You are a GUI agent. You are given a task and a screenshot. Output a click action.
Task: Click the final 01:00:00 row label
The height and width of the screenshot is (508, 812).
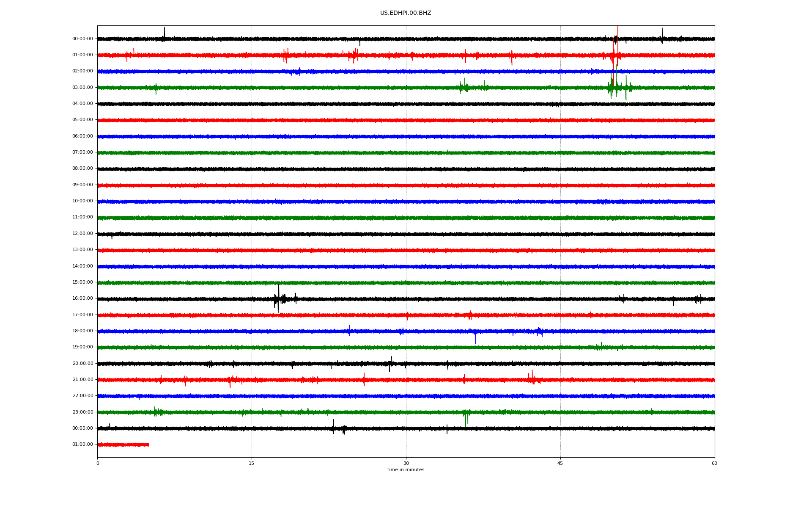pyautogui.click(x=82, y=444)
